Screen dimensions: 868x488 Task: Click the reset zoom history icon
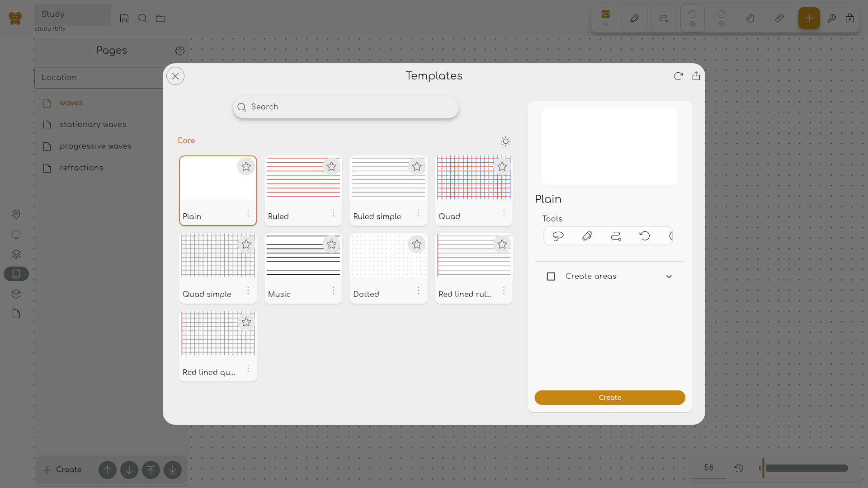pos(739,468)
